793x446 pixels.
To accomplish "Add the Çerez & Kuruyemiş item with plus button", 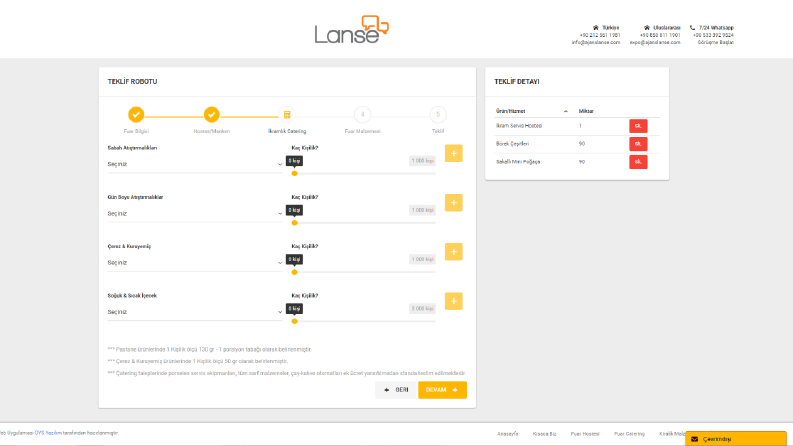I will pyautogui.click(x=454, y=252).
